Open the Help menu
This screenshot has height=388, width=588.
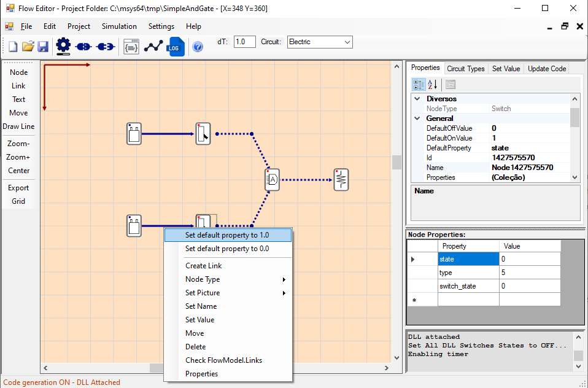point(193,26)
